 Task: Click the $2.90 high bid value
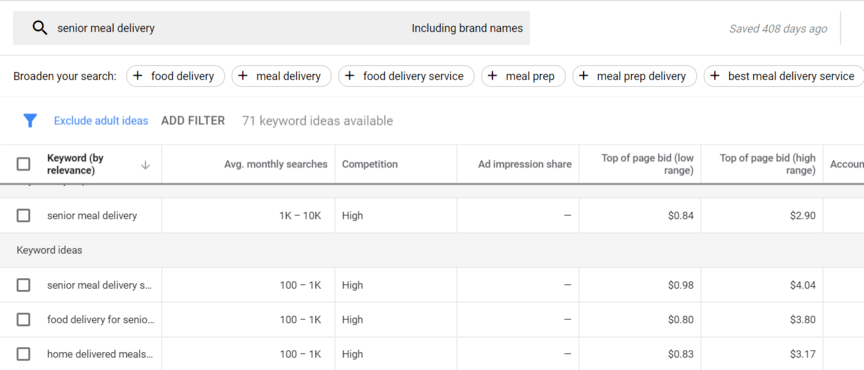(803, 216)
